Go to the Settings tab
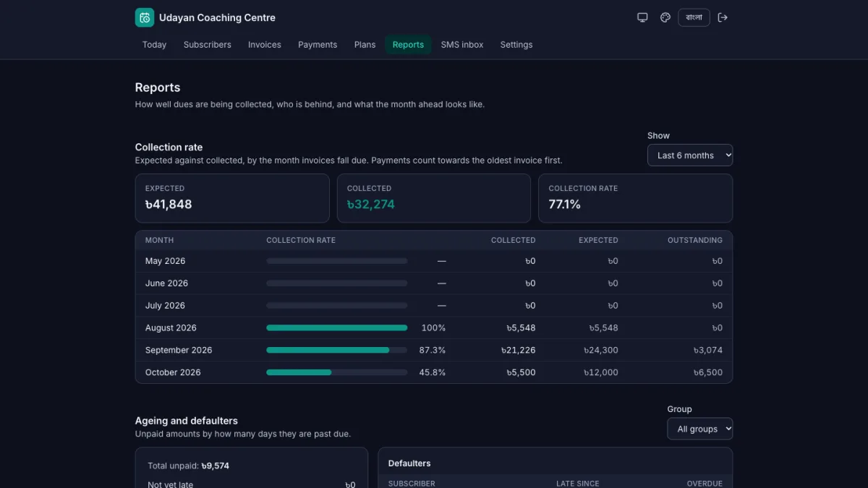The height and width of the screenshot is (488, 868). click(x=516, y=45)
